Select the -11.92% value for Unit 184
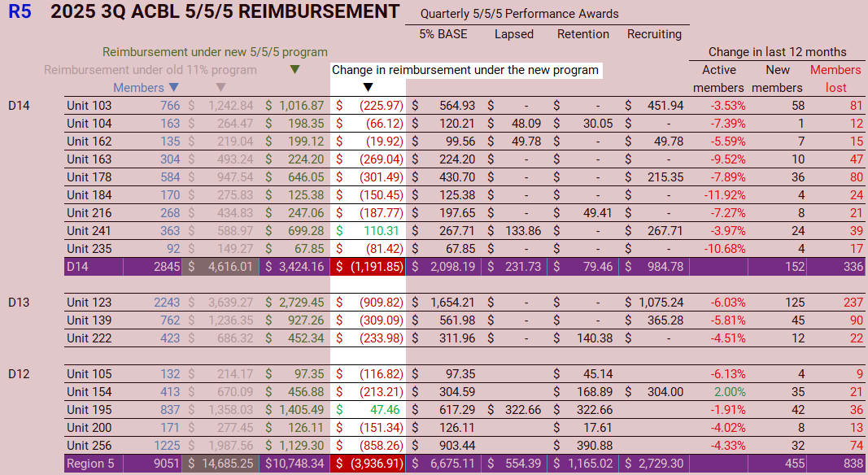This screenshot has height=475, width=868. (725, 195)
